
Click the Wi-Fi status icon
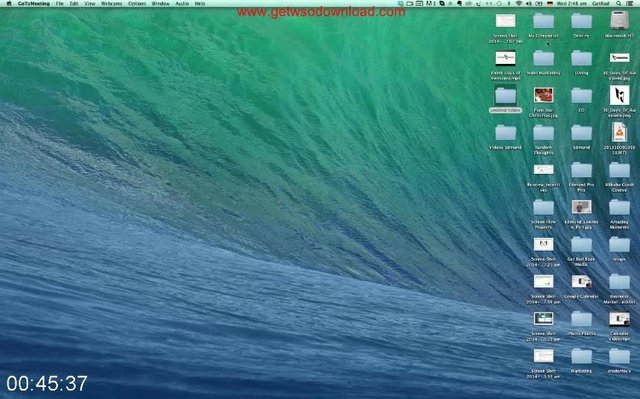pos(519,3)
